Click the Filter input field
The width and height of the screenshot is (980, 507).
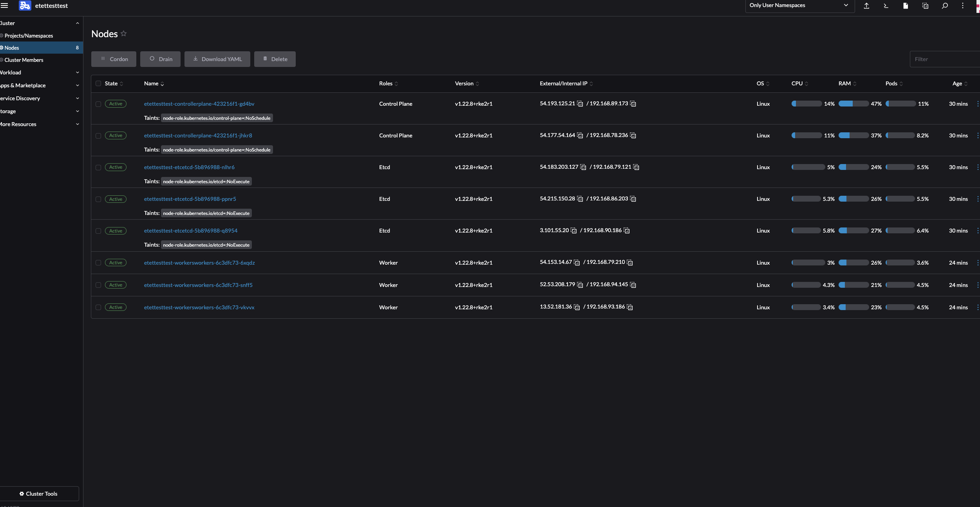(944, 59)
